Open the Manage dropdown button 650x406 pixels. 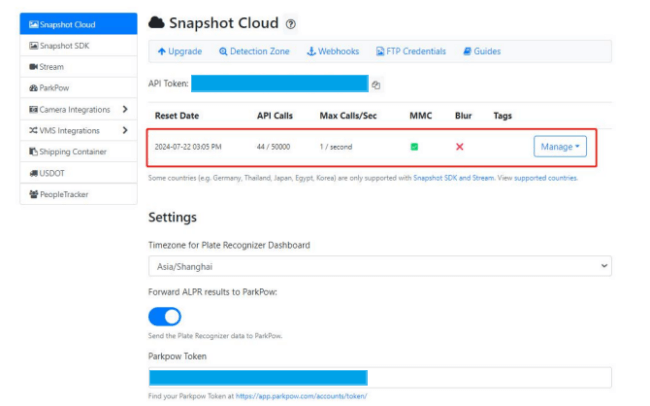[559, 147]
